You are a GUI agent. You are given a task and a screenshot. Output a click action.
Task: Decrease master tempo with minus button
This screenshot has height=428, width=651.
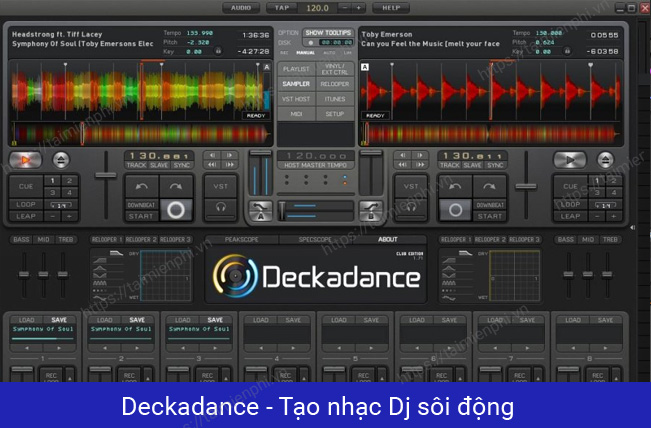[x=345, y=8]
